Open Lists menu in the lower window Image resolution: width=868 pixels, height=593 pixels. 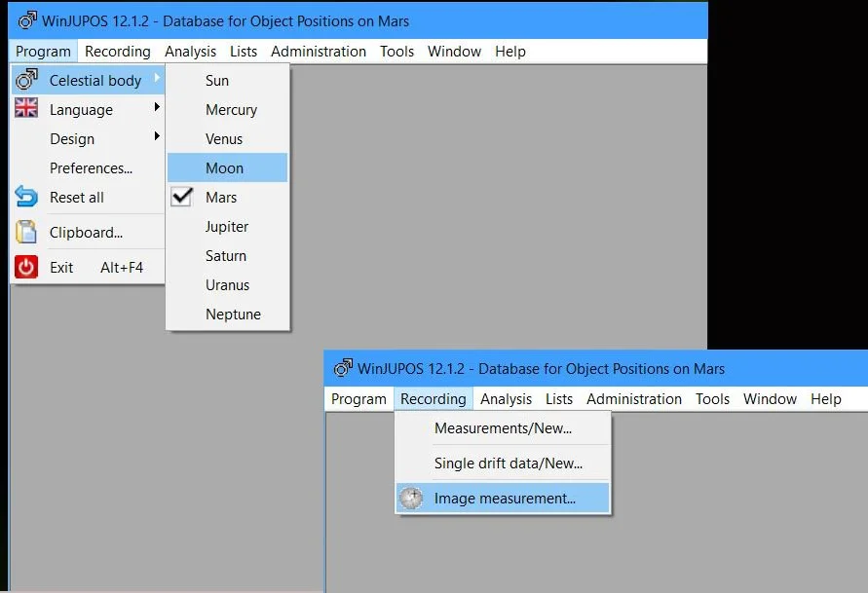559,399
